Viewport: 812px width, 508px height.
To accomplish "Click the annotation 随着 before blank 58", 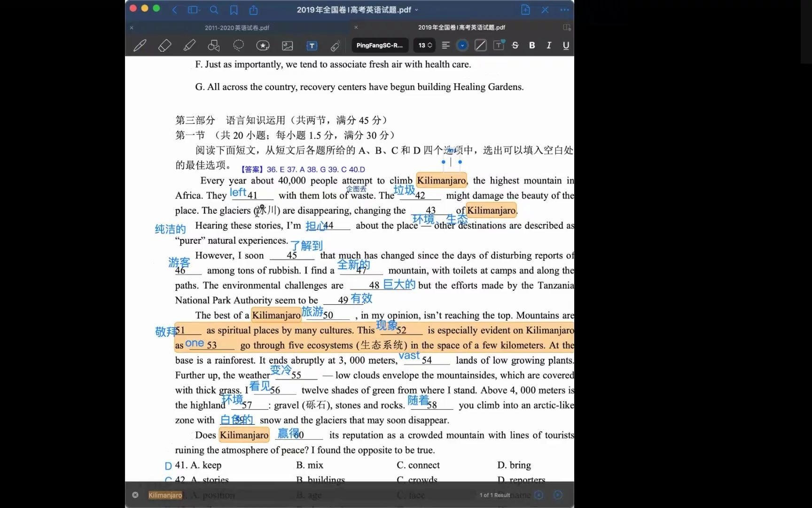I will point(418,400).
